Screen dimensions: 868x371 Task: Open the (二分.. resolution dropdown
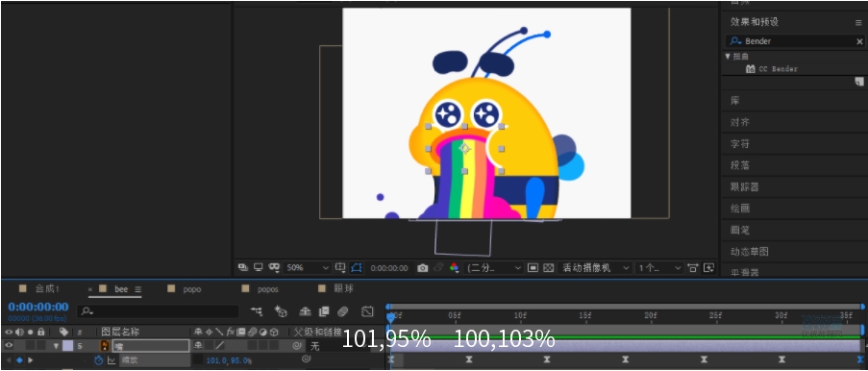[x=494, y=268]
